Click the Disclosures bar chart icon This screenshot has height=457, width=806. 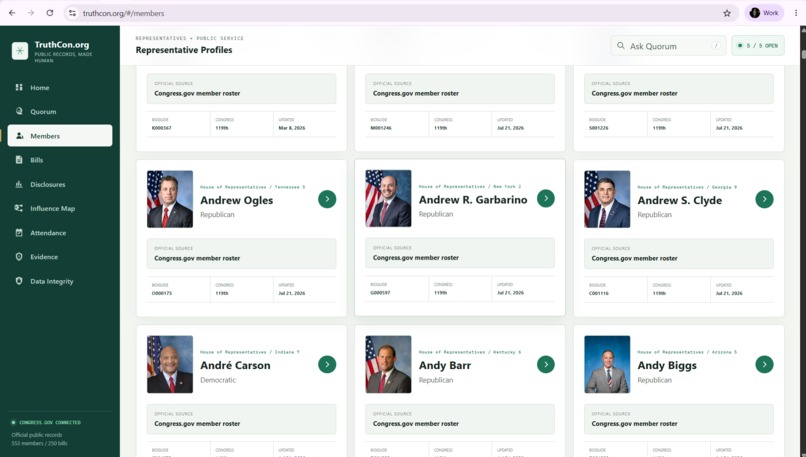click(x=19, y=184)
